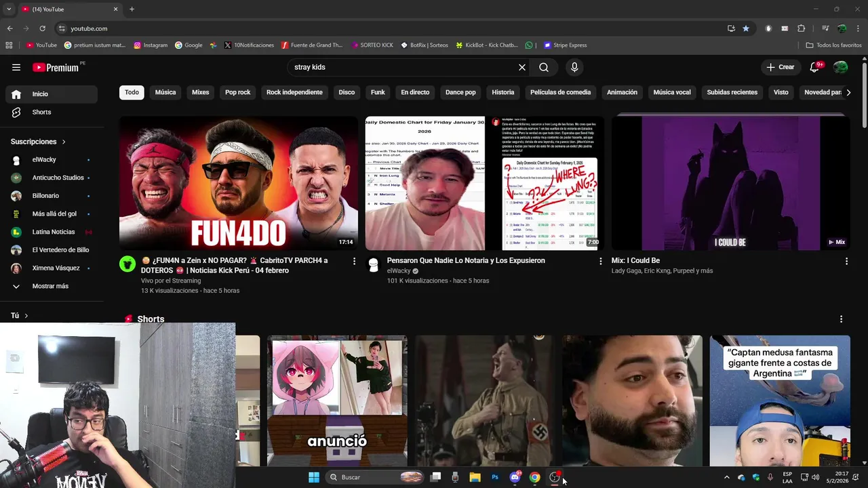This screenshot has height=488, width=868.
Task: Open Inicio in the sidebar
Action: 52,94
